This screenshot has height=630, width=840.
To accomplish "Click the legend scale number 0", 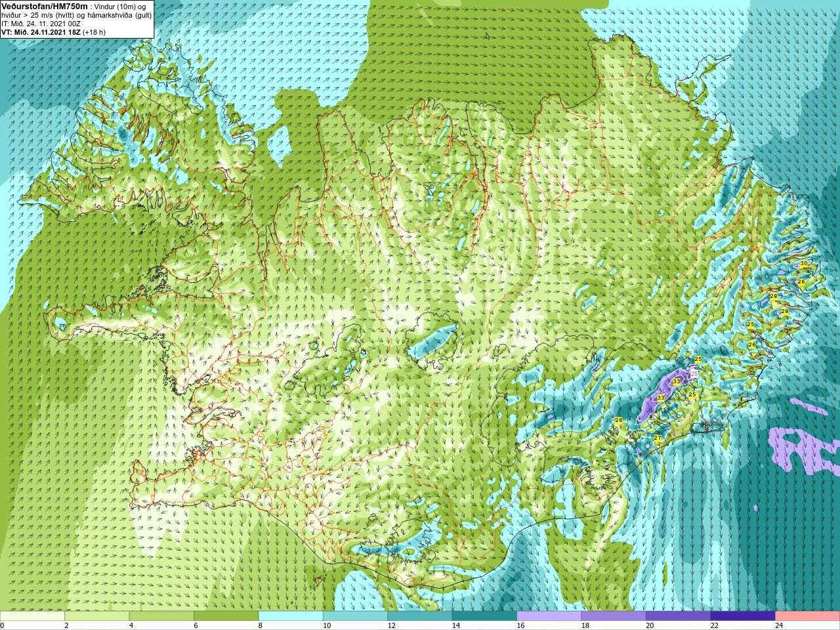I will click(x=2, y=625).
